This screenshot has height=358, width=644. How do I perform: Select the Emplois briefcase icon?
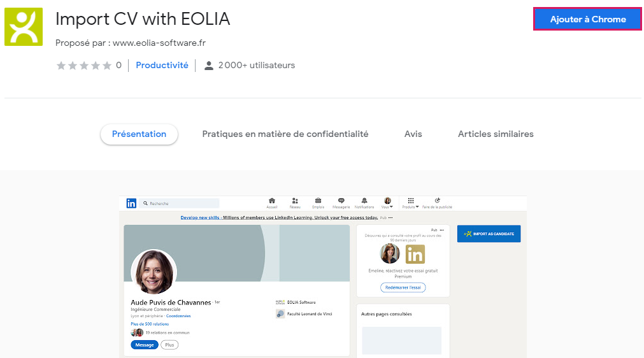pyautogui.click(x=318, y=203)
